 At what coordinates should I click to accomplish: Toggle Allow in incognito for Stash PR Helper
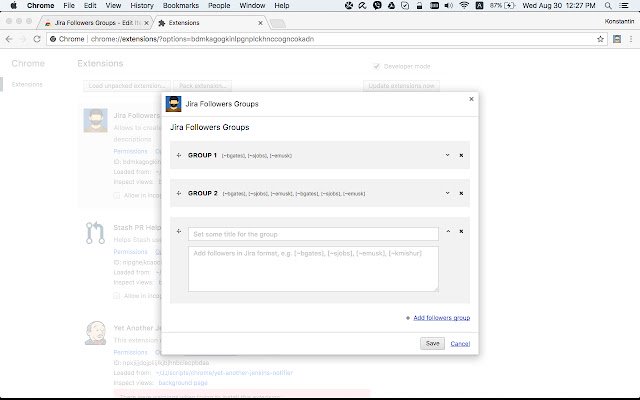point(117,296)
